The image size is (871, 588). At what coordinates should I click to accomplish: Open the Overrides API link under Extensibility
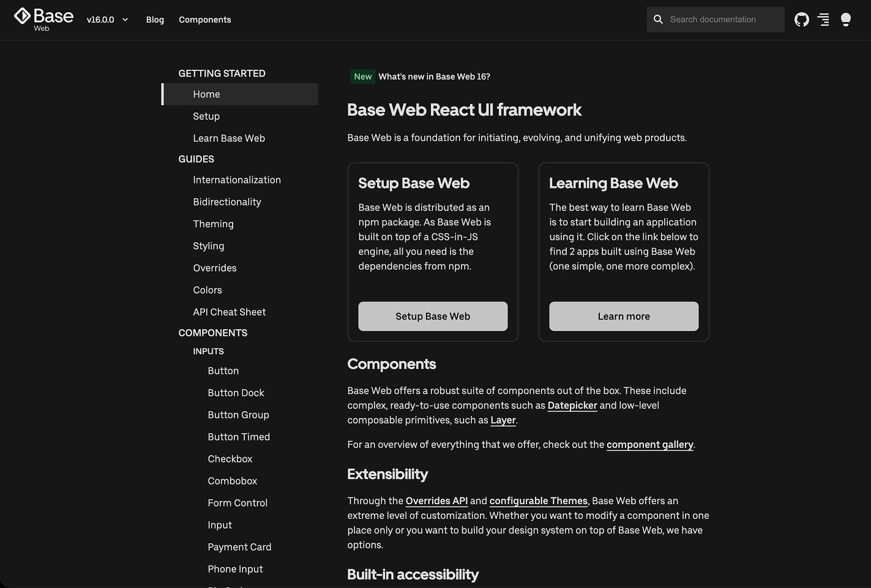(x=436, y=501)
